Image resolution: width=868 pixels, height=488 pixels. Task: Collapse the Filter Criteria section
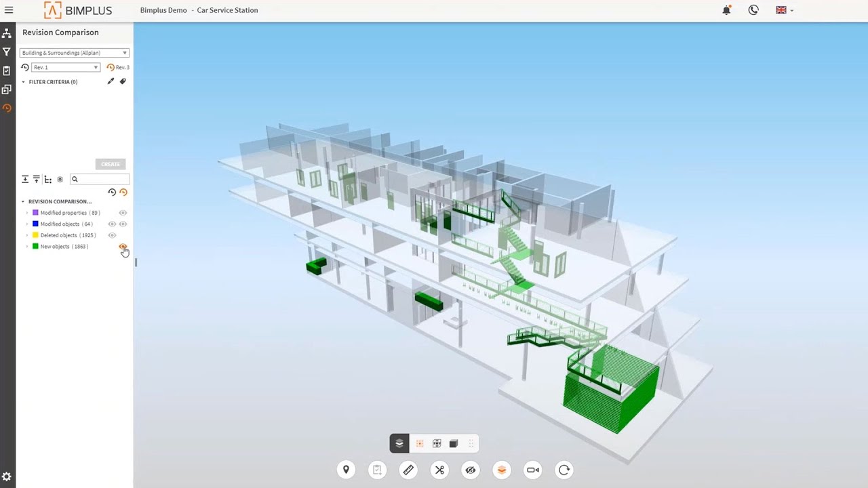coord(23,82)
